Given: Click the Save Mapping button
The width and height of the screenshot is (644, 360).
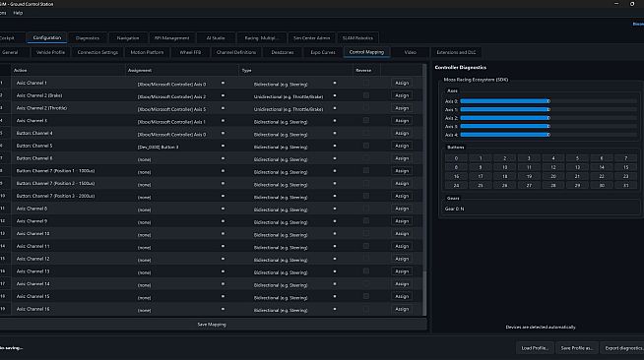Looking at the screenshot, I should 212,325.
